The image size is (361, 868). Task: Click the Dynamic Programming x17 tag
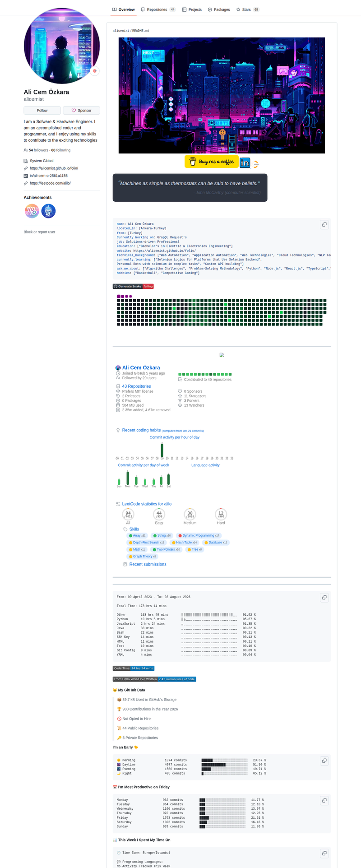tap(199, 536)
